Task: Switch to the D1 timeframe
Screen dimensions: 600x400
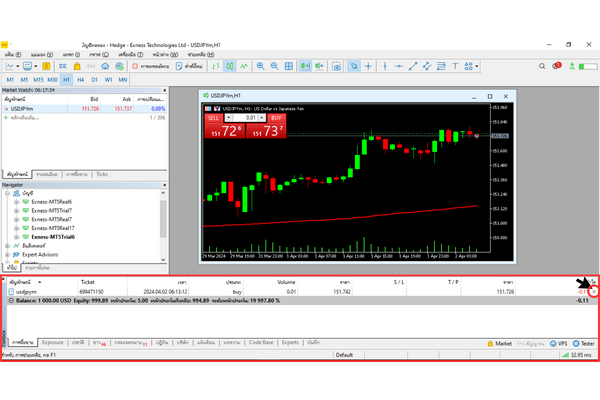Action: pyautogui.click(x=95, y=78)
